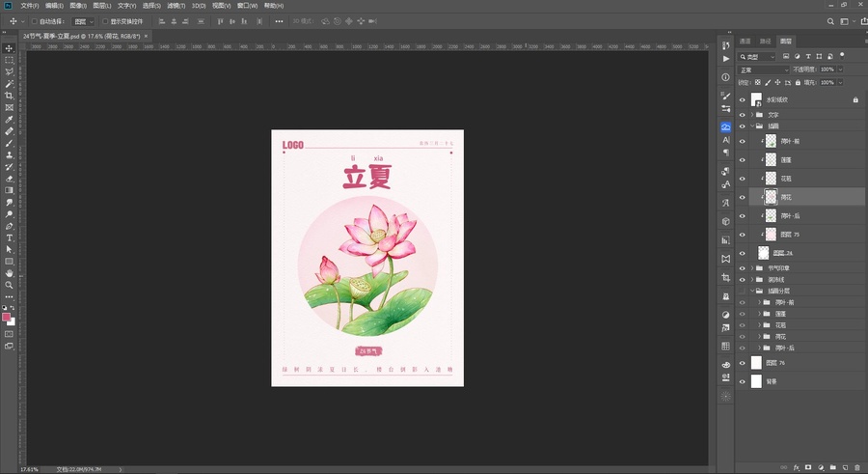Lock all attributes of the layer
The height and width of the screenshot is (474, 868).
[x=798, y=83]
